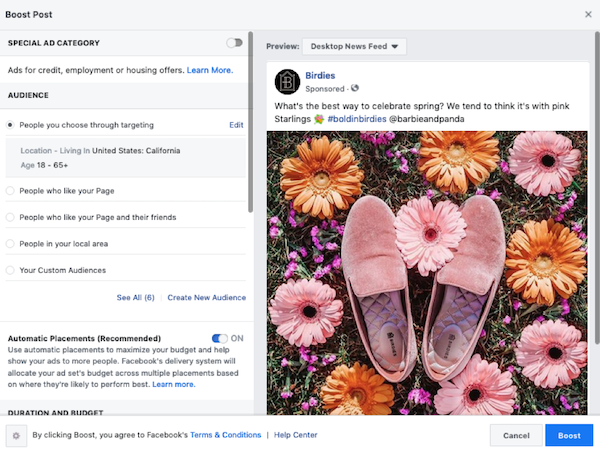600x453 pixels.
Task: Click the DURATION AND BUDGET heading
Action: click(x=55, y=412)
